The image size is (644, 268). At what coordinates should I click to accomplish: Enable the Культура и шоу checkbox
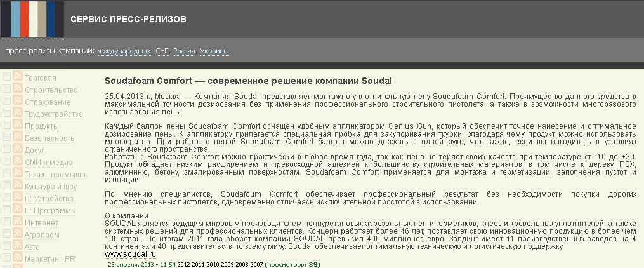coord(6,185)
